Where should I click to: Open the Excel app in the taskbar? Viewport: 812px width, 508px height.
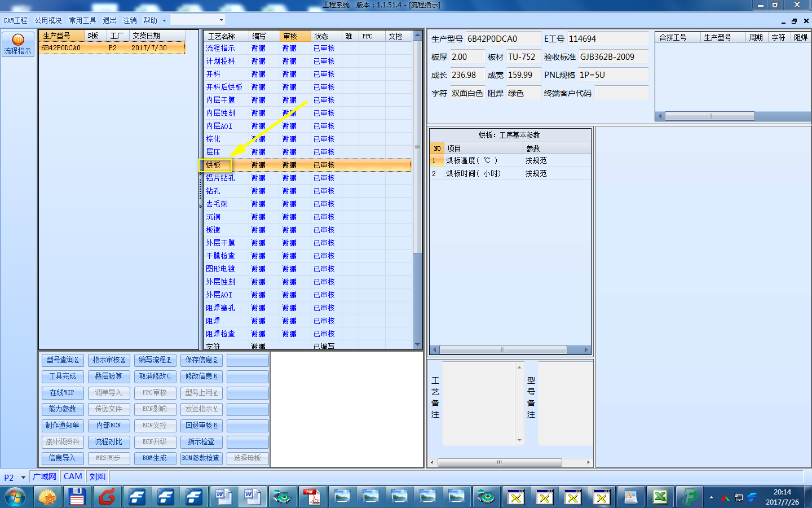[x=660, y=497]
